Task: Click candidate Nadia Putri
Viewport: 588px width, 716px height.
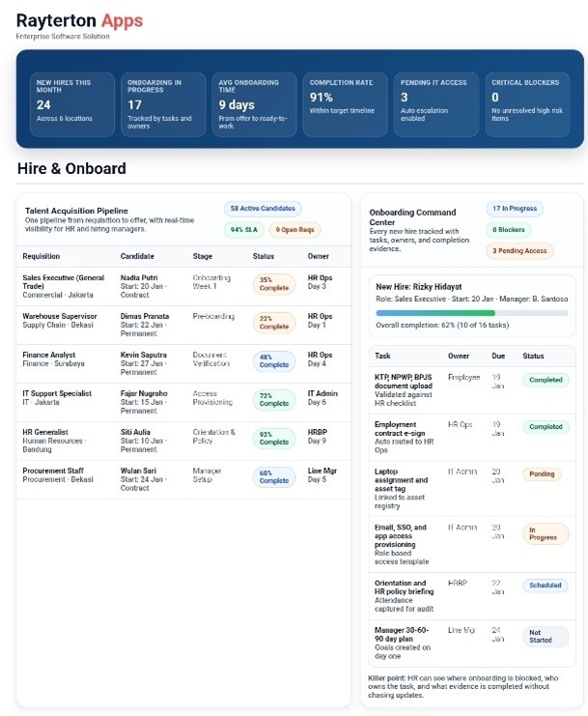Action: (139, 277)
